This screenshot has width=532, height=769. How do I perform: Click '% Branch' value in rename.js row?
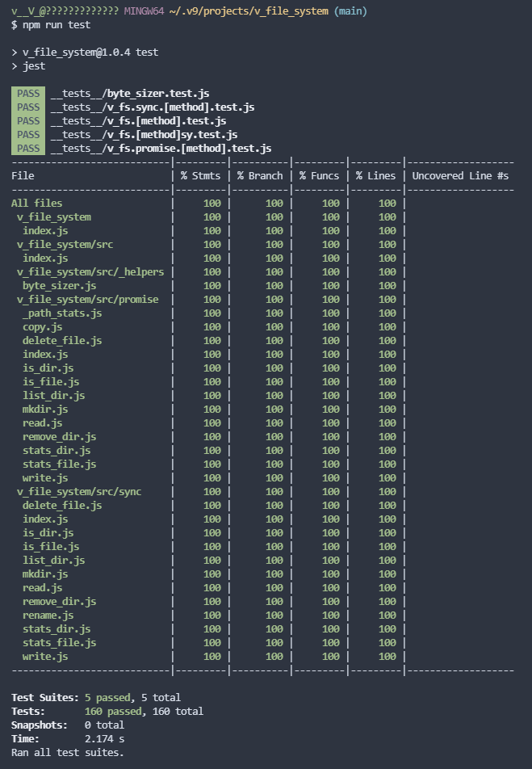pos(274,615)
